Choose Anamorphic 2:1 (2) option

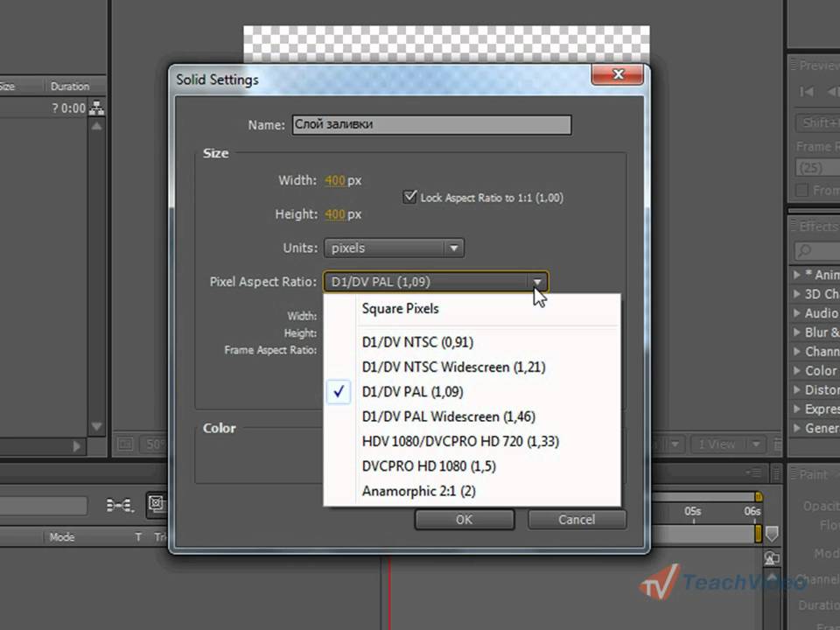pyautogui.click(x=472, y=491)
